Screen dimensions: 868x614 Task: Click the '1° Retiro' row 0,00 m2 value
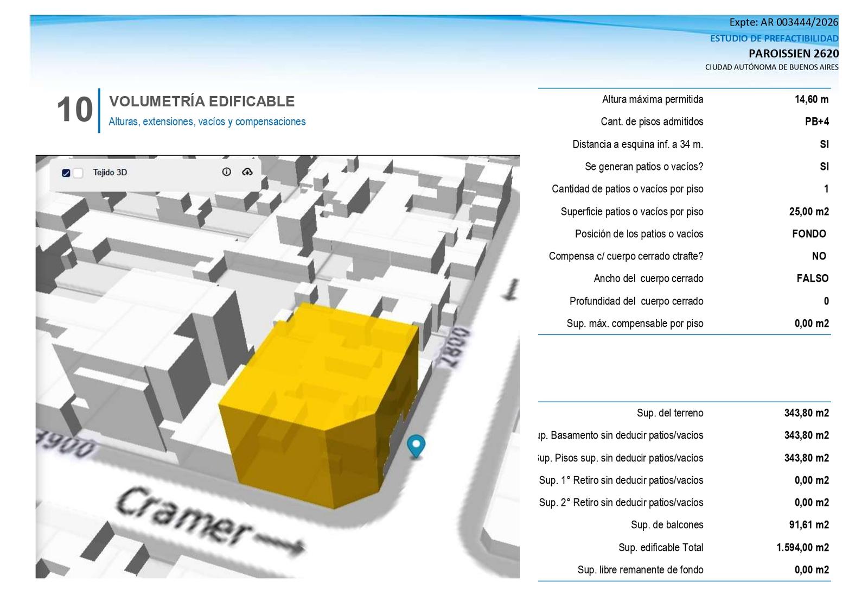click(x=812, y=480)
